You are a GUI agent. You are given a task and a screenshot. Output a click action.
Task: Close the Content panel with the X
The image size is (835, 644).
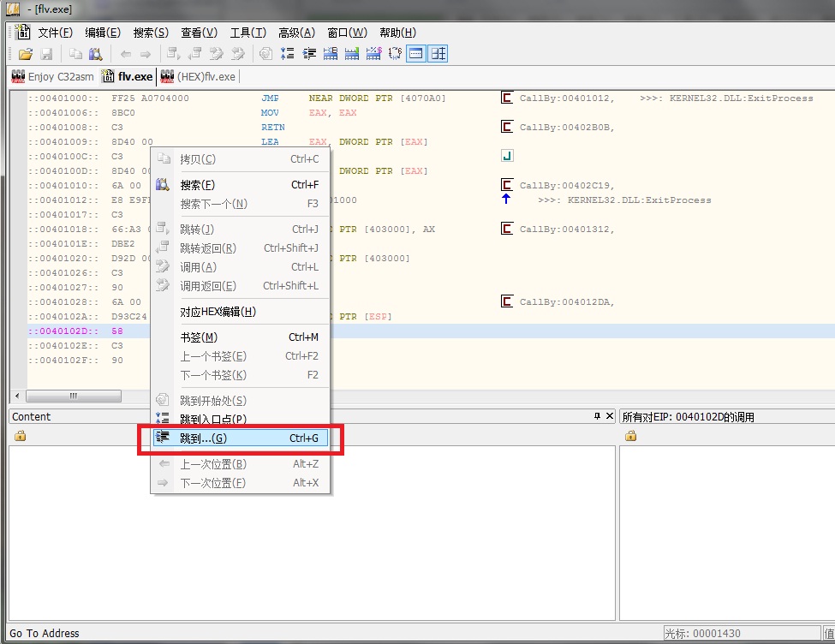pyautogui.click(x=611, y=416)
